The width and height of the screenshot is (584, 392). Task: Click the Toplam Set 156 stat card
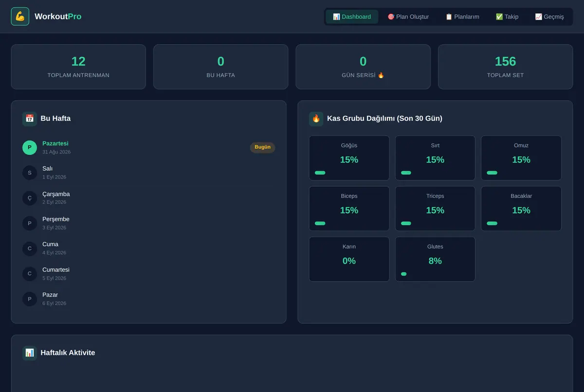click(505, 67)
